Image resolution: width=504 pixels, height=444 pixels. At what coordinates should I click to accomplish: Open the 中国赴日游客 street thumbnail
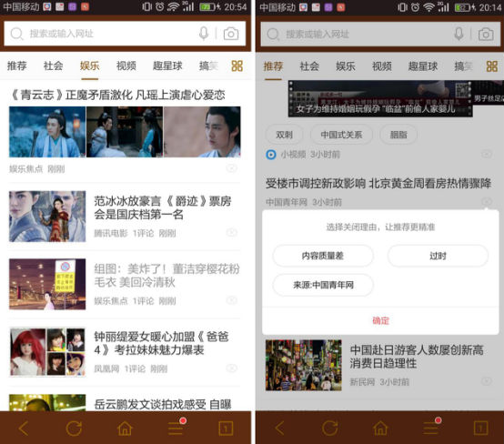(x=304, y=365)
